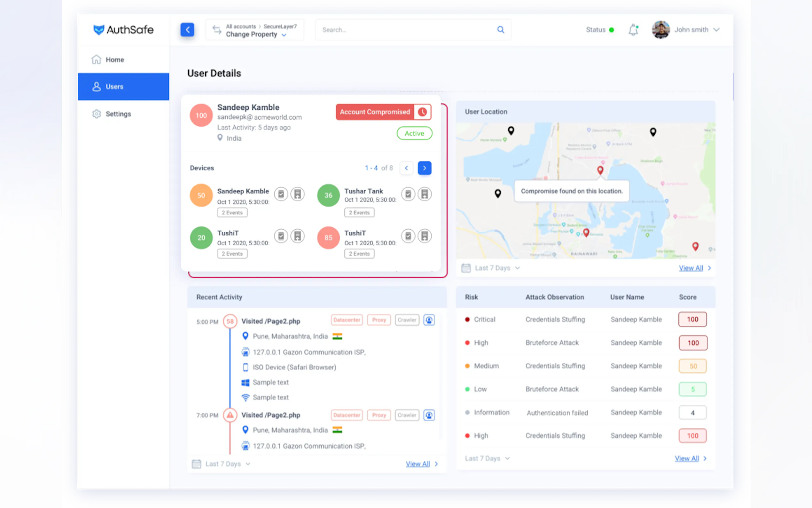Image resolution: width=812 pixels, height=508 pixels.
Task: Click 2 Events under Sandeep Kamble device
Action: (x=232, y=213)
